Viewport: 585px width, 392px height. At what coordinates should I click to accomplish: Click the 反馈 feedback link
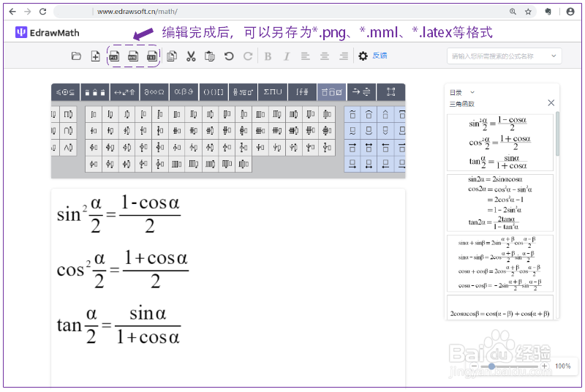click(x=380, y=56)
